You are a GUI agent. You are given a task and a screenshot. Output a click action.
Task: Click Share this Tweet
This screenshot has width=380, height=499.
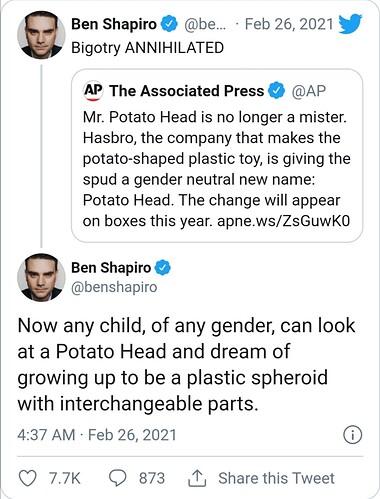(x=276, y=478)
